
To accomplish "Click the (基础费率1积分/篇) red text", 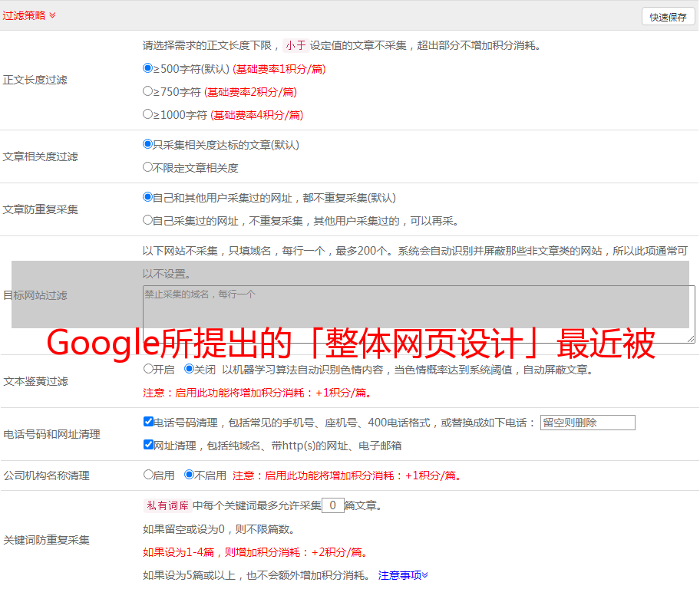I will [x=279, y=69].
